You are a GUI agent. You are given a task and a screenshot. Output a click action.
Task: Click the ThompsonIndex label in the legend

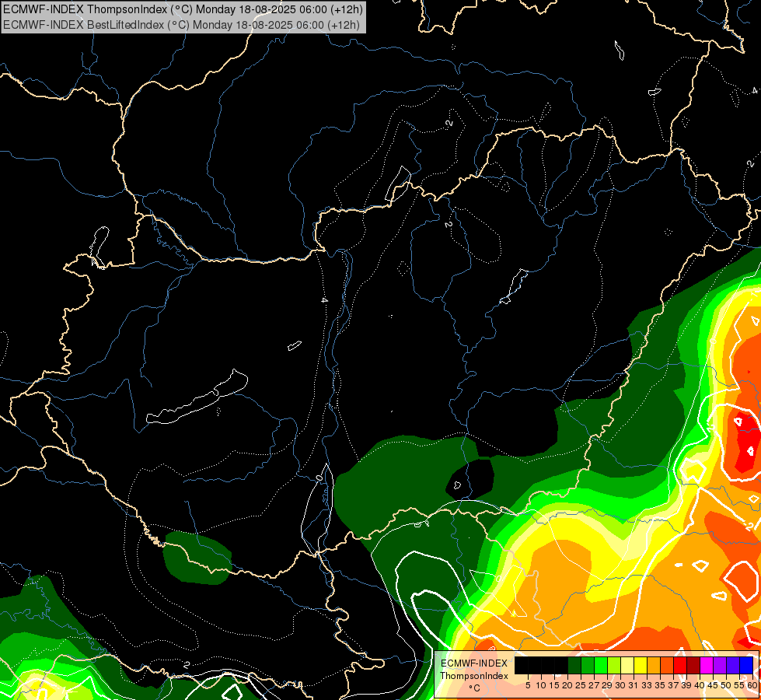point(474,676)
